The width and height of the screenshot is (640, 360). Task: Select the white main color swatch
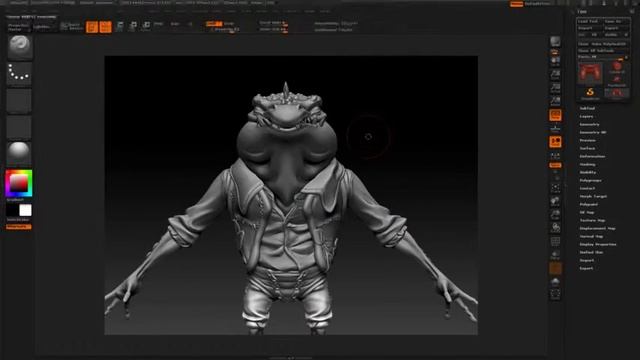[x=25, y=210]
